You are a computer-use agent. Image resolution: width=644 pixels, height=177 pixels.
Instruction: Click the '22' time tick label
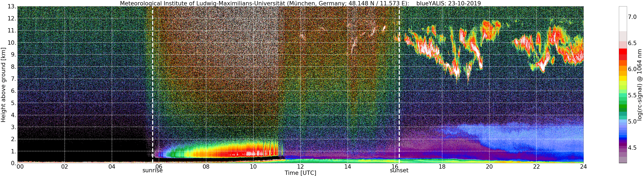tap(536, 166)
